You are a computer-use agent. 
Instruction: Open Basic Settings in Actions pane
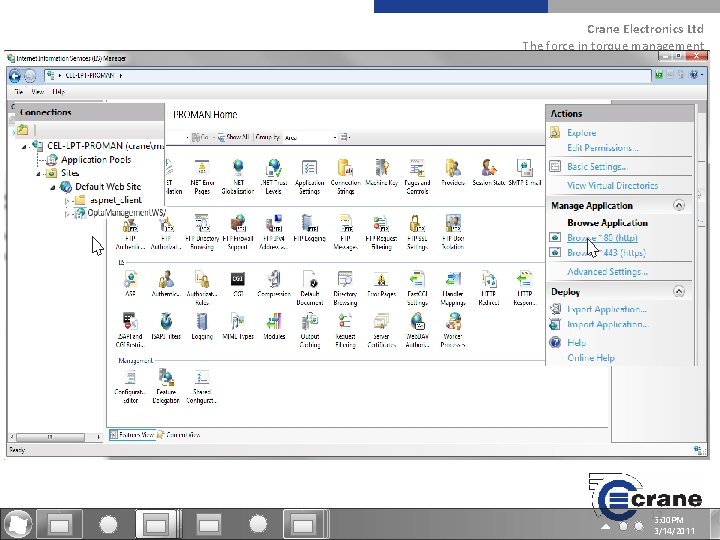(x=597, y=167)
